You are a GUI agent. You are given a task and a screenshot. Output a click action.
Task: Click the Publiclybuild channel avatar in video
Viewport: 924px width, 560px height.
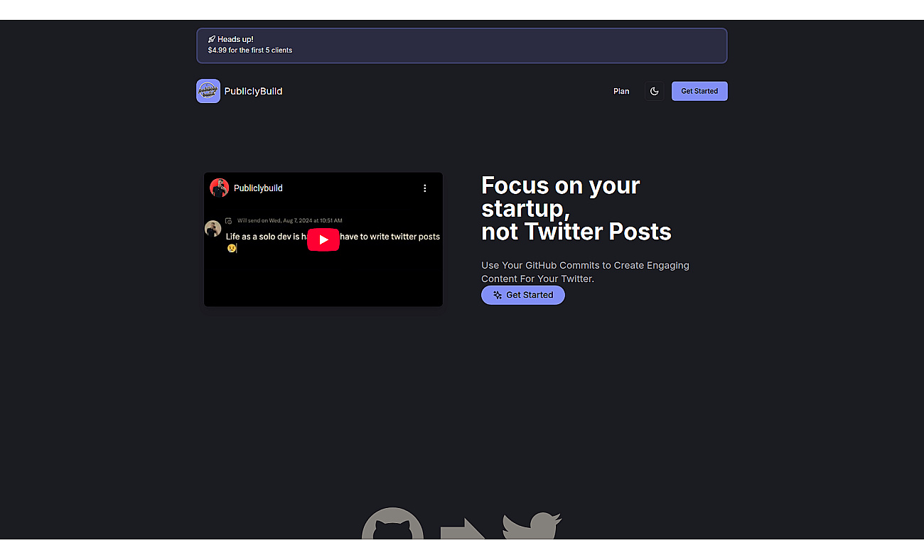[x=220, y=188]
